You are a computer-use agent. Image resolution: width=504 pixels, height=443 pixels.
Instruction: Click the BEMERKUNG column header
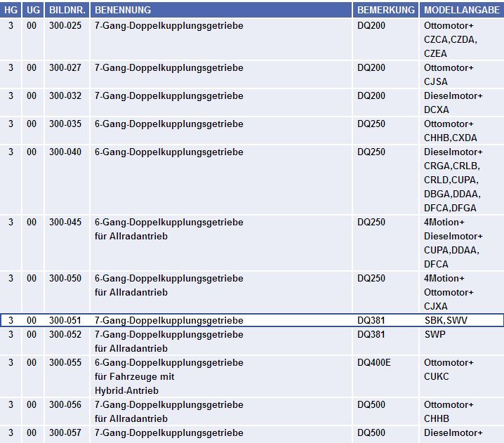point(385,11)
